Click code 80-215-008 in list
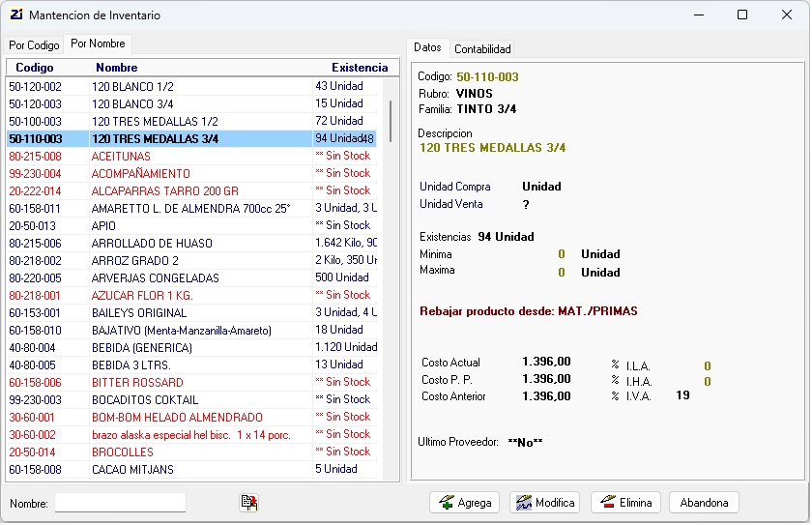812x525 pixels. 35,157
